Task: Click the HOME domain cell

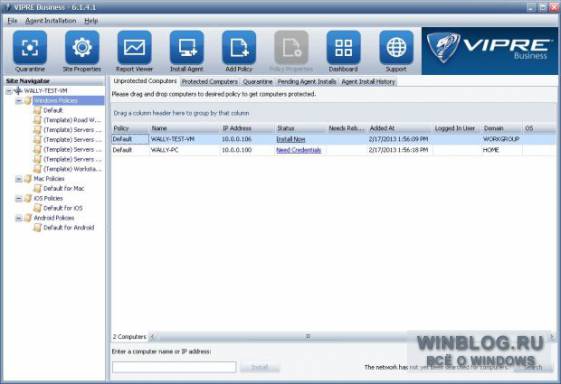Action: coord(502,150)
